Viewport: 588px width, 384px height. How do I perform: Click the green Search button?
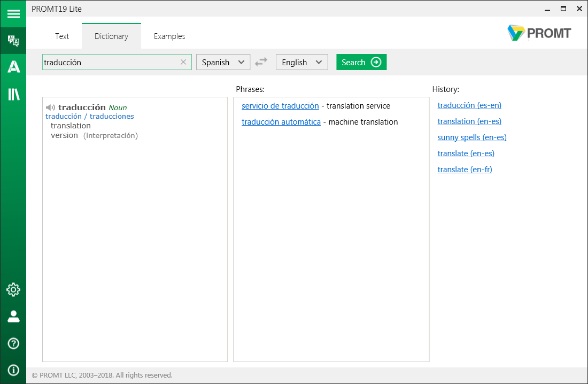[x=361, y=62]
